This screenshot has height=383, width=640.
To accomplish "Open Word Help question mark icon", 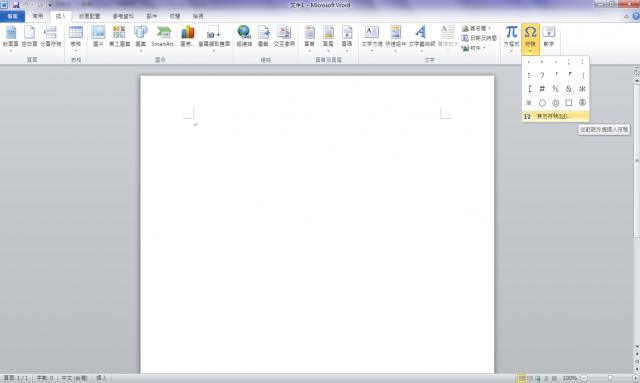I will pos(636,16).
